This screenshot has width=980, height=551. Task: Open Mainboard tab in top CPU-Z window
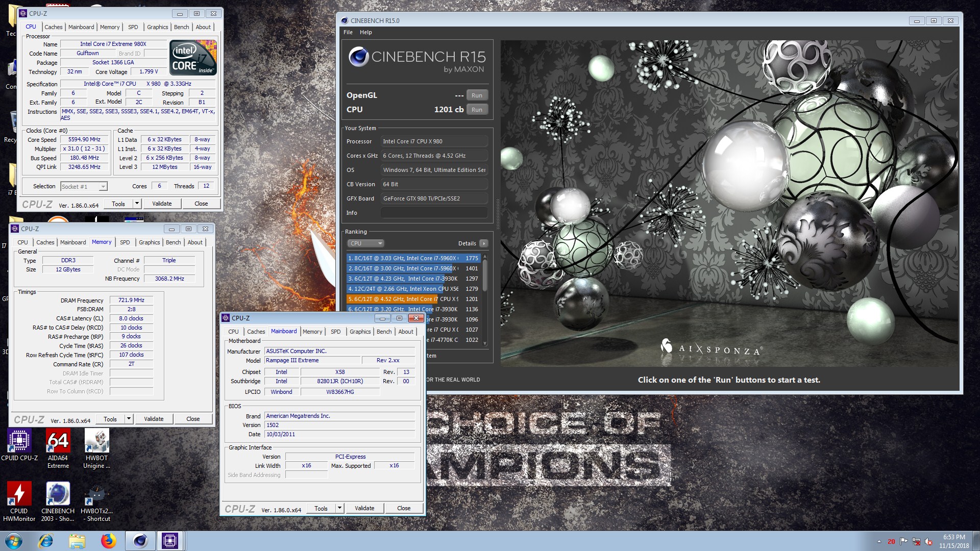(x=81, y=27)
